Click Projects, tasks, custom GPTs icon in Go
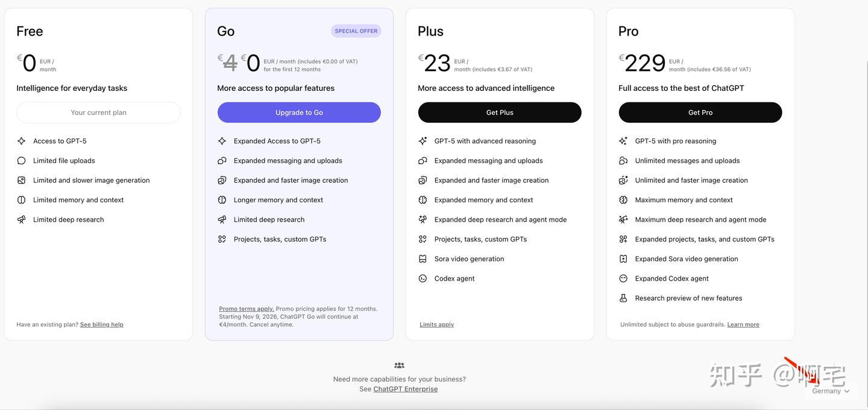The image size is (868, 410). tap(222, 239)
